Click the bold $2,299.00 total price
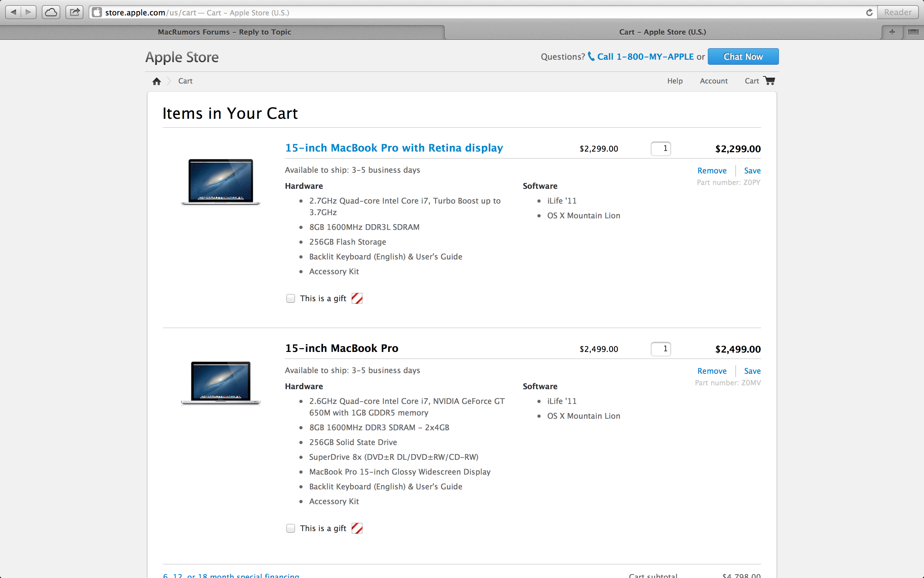This screenshot has height=578, width=924. point(738,149)
